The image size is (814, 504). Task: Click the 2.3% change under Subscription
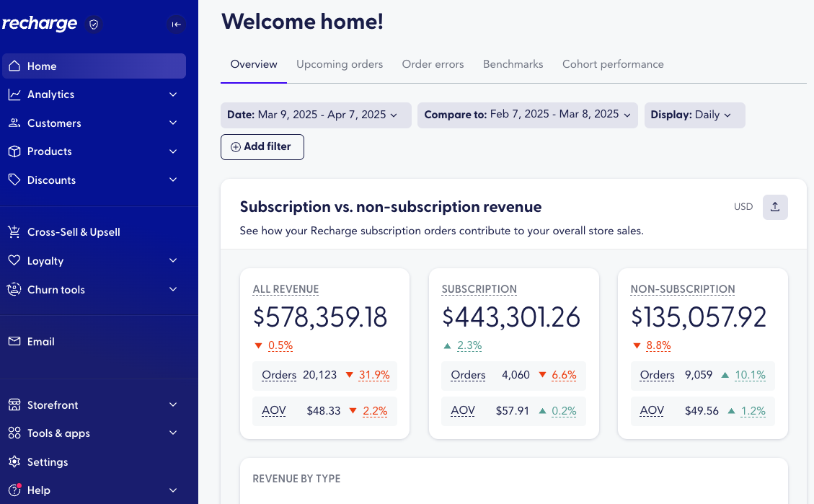click(469, 345)
